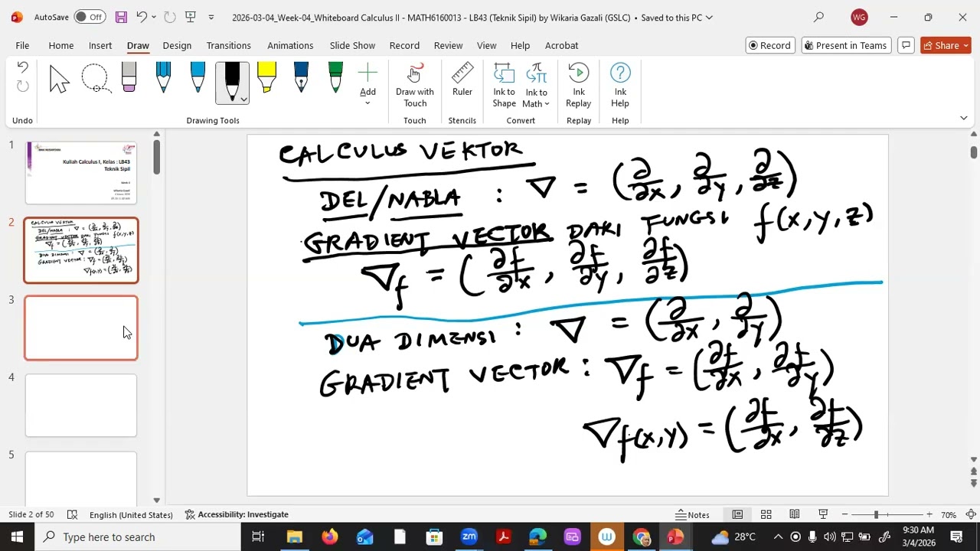Start Slide Show from status bar
This screenshot has width=980, height=551.
point(823,514)
